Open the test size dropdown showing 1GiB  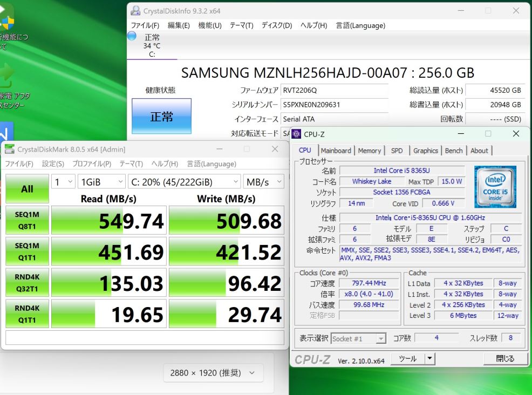(x=101, y=182)
